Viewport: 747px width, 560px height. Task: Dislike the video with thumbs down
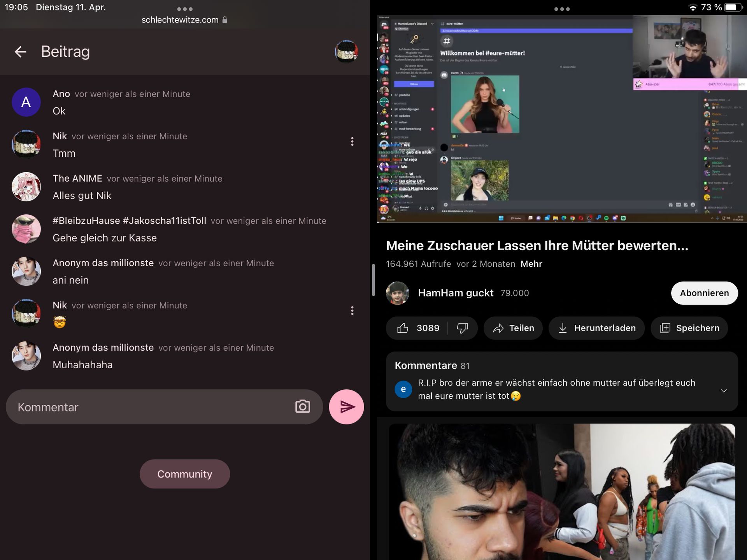[462, 328]
